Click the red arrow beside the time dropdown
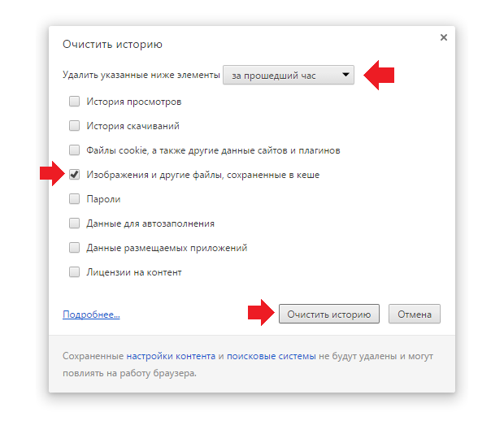 [380, 76]
